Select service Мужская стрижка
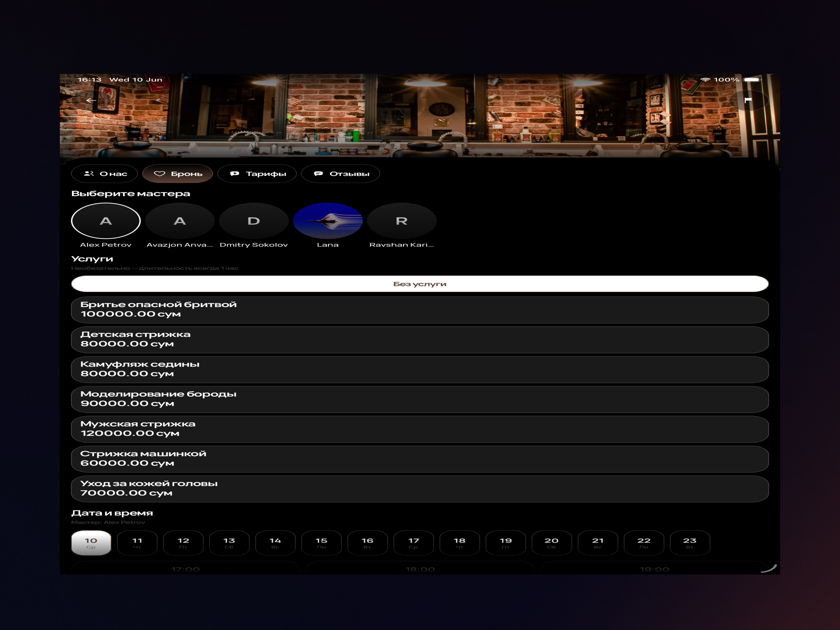840x630 pixels. tap(420, 429)
